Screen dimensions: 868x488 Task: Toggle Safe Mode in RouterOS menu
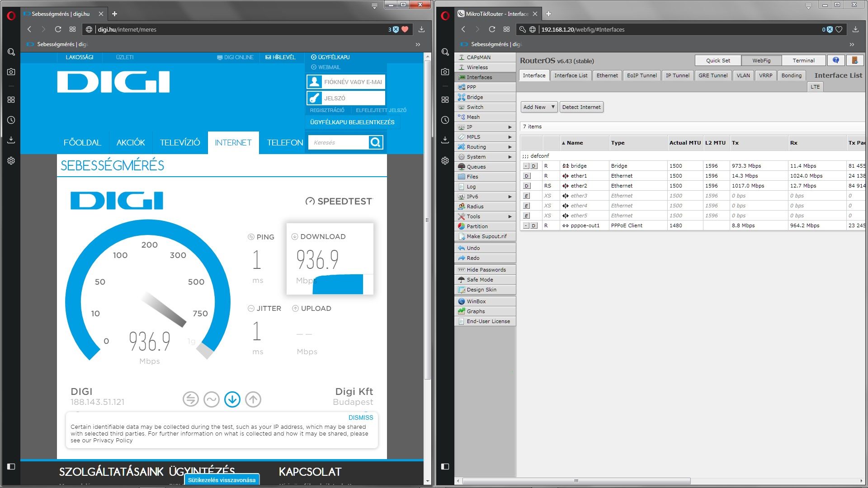(480, 280)
